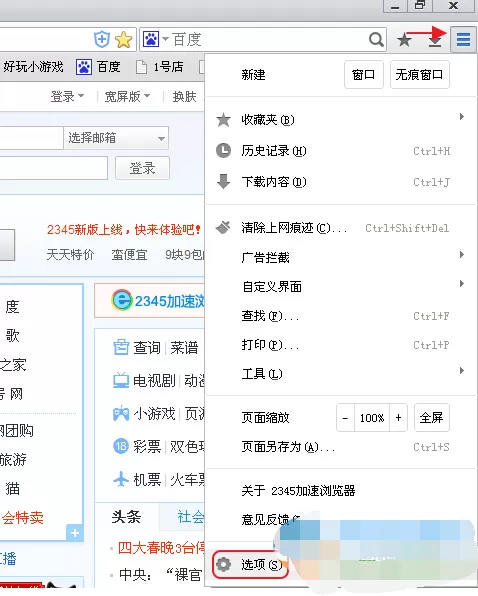
Task: Click 换肤 link on page
Action: [x=184, y=97]
